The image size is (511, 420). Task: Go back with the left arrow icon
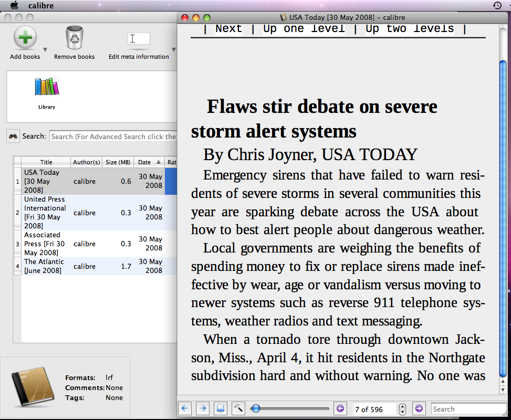tap(185, 408)
